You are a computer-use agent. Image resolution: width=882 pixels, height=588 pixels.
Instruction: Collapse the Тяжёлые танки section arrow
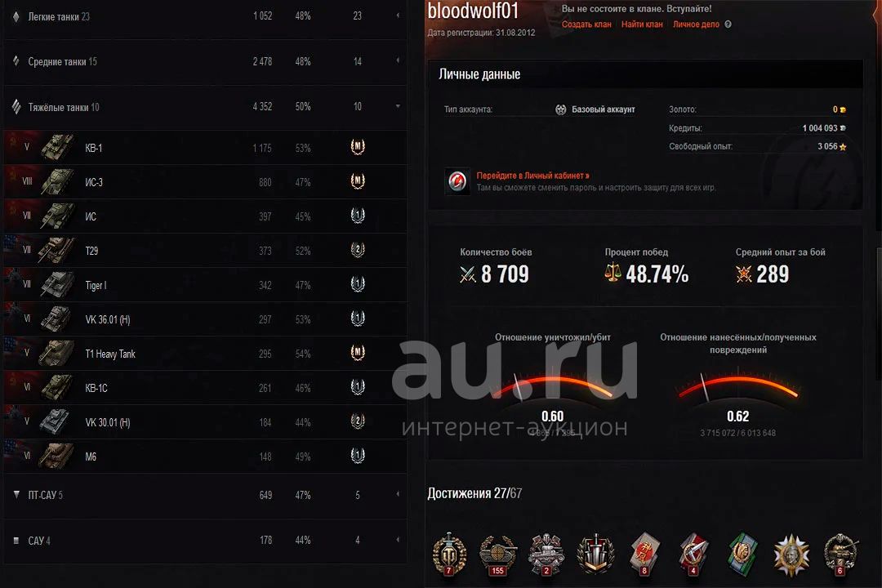pos(398,106)
